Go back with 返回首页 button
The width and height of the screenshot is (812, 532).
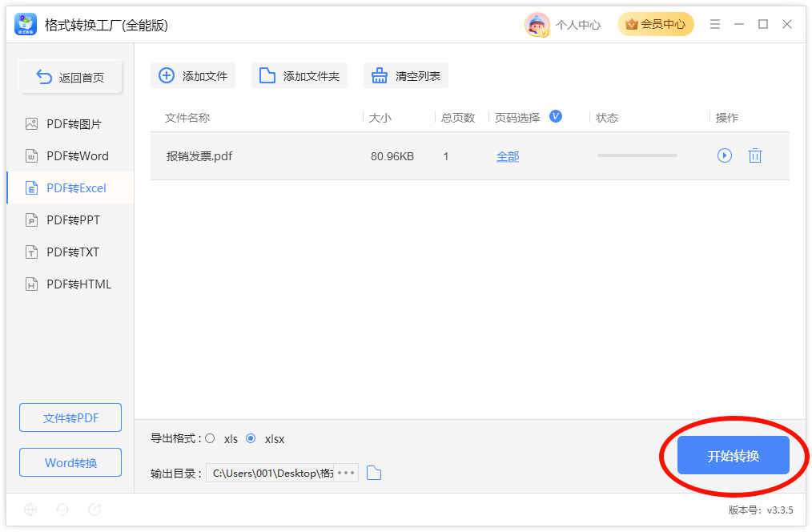(70, 77)
